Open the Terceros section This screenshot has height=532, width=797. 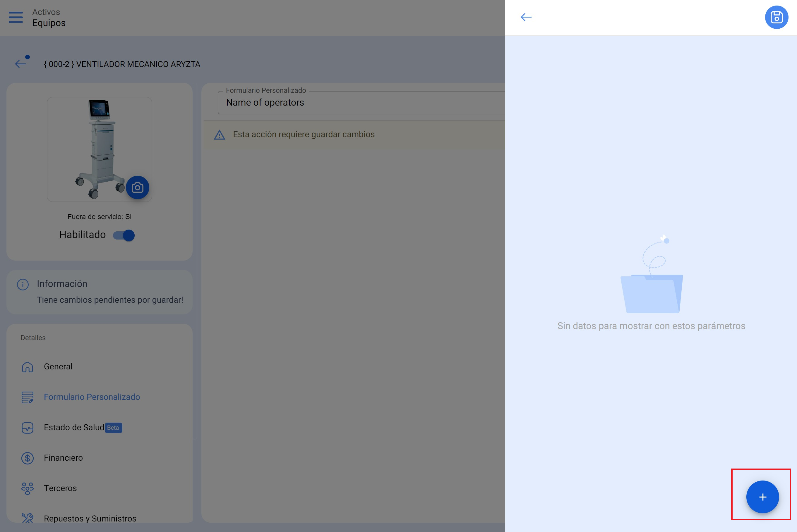[99, 488]
